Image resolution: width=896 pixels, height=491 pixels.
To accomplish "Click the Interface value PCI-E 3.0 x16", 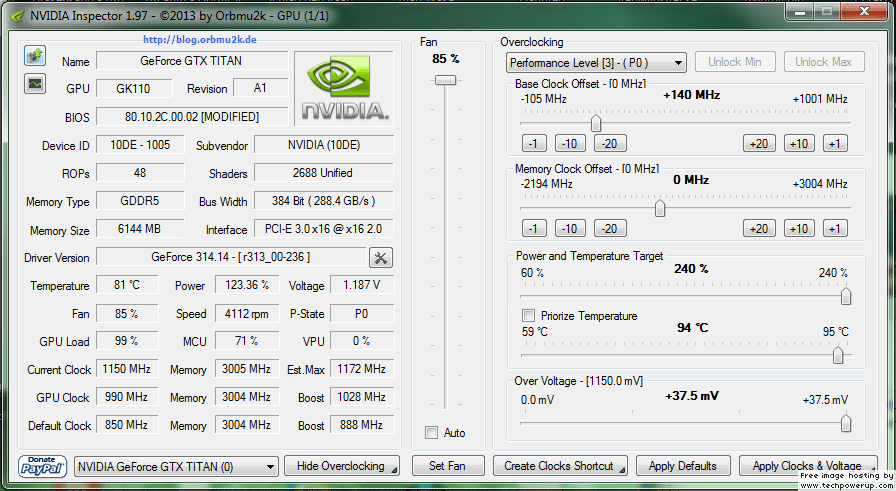I will pyautogui.click(x=323, y=229).
